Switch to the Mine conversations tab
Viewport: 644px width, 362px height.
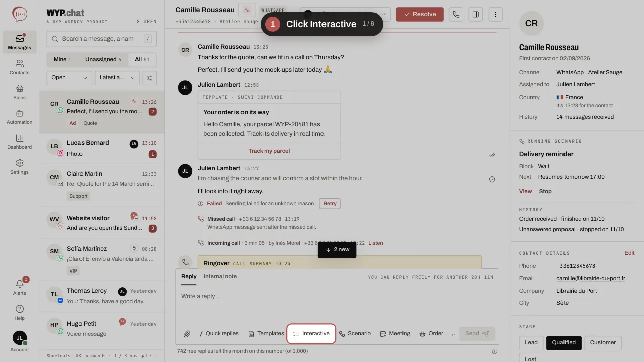[x=62, y=60]
